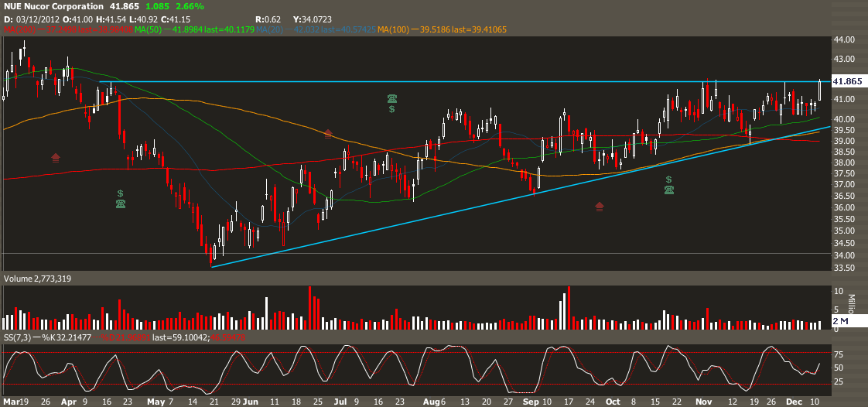This screenshot has width=868, height=407.
Task: Click the dollar dividend icon near mid-October
Action: (668, 180)
